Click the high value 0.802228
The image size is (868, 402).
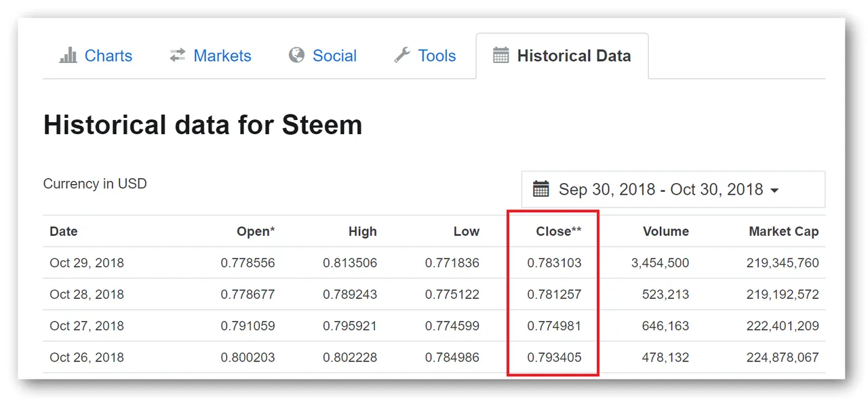[350, 357]
